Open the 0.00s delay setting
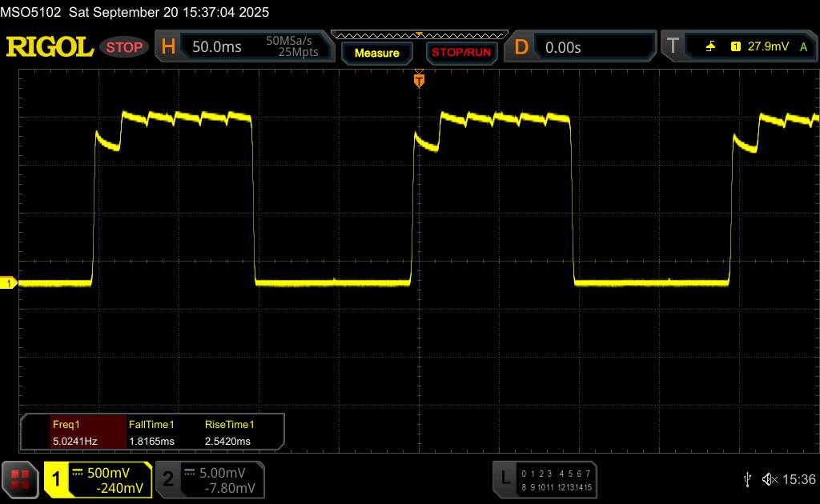Viewport: 820px width, 504px height. pos(563,47)
